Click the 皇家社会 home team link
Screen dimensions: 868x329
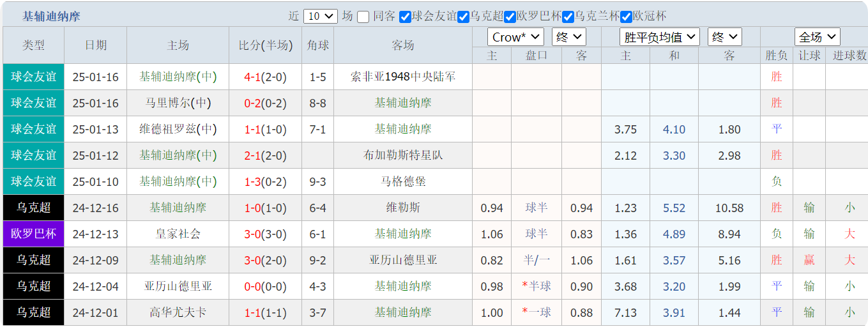pos(178,234)
